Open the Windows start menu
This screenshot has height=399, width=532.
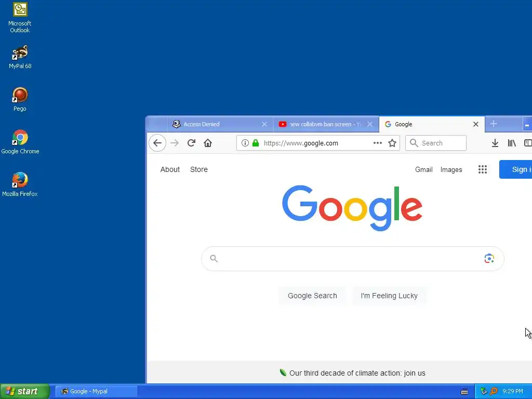pyautogui.click(x=25, y=391)
